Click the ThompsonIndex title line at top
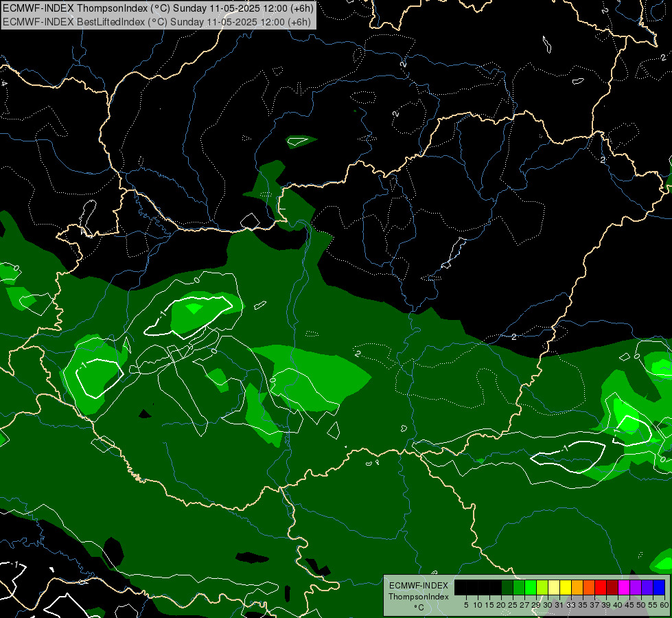672x618 pixels. (158, 8)
